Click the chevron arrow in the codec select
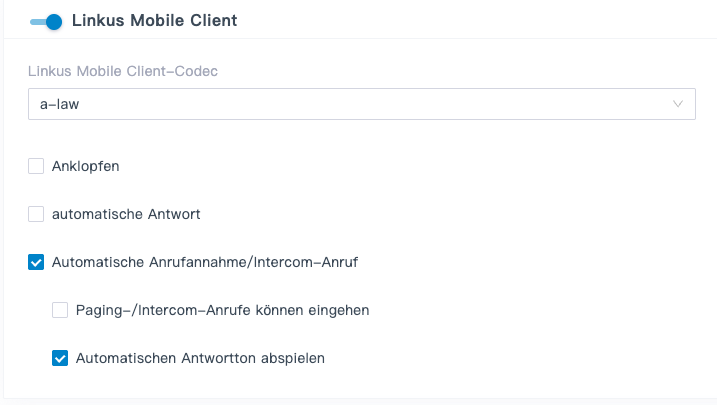This screenshot has height=405, width=717. 678,104
